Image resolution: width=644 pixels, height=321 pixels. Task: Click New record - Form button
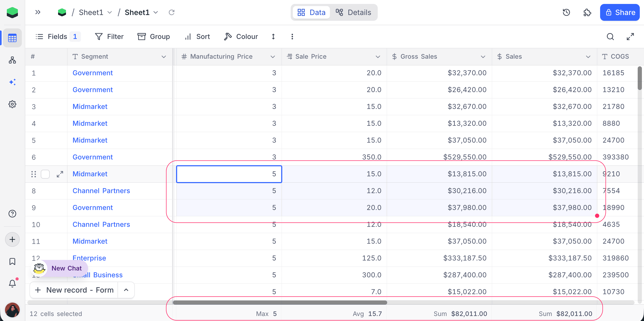click(74, 290)
